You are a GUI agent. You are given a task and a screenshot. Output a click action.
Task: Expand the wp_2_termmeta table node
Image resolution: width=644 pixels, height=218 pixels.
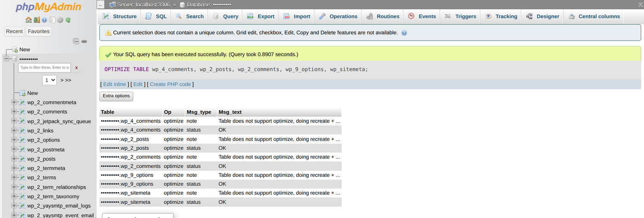coord(14,168)
